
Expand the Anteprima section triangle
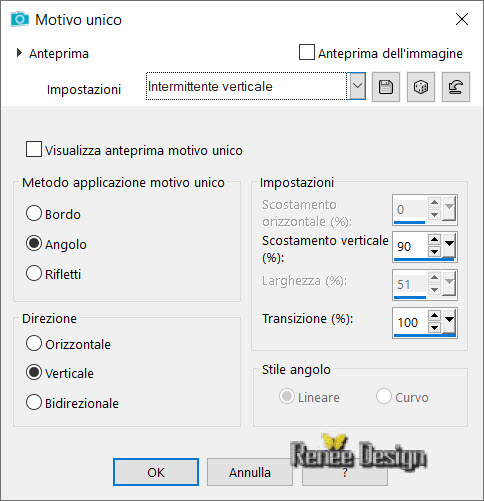coord(19,53)
